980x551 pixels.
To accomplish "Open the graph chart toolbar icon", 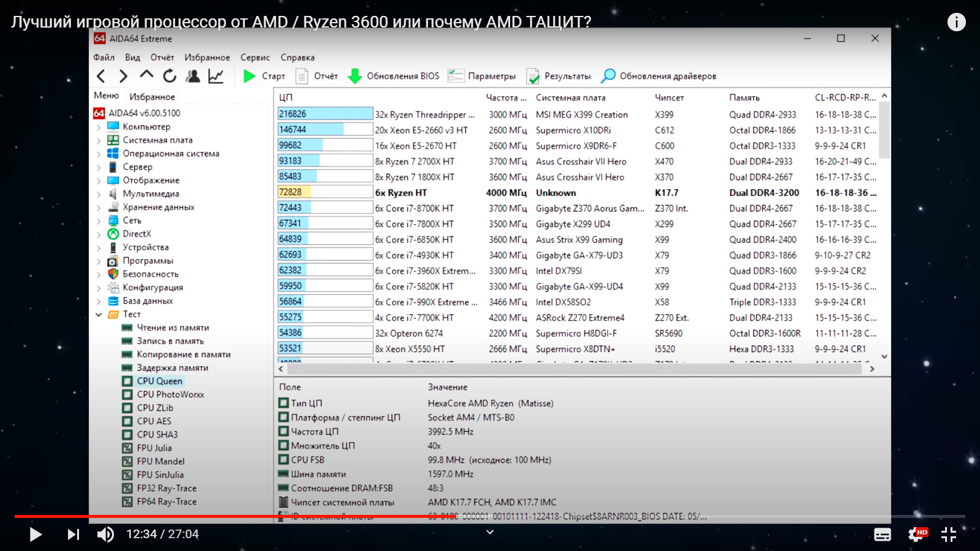I will point(216,76).
